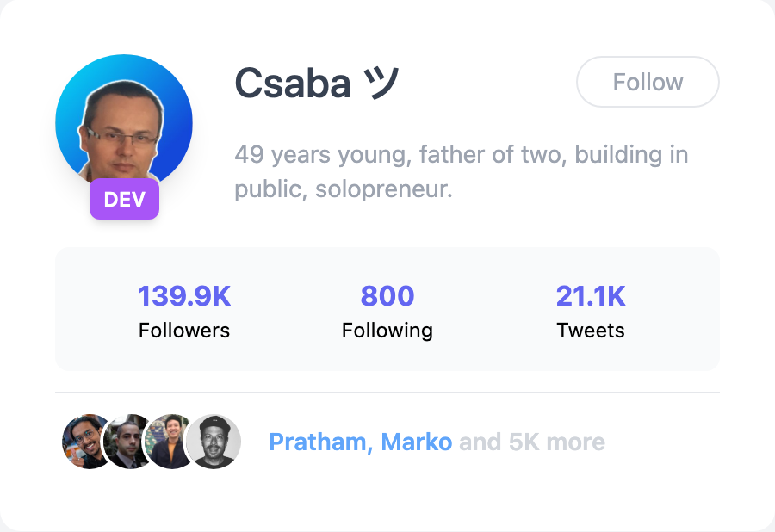Viewport: 775px width, 532px height.
Task: Open the Tweets label
Action: [591, 331]
